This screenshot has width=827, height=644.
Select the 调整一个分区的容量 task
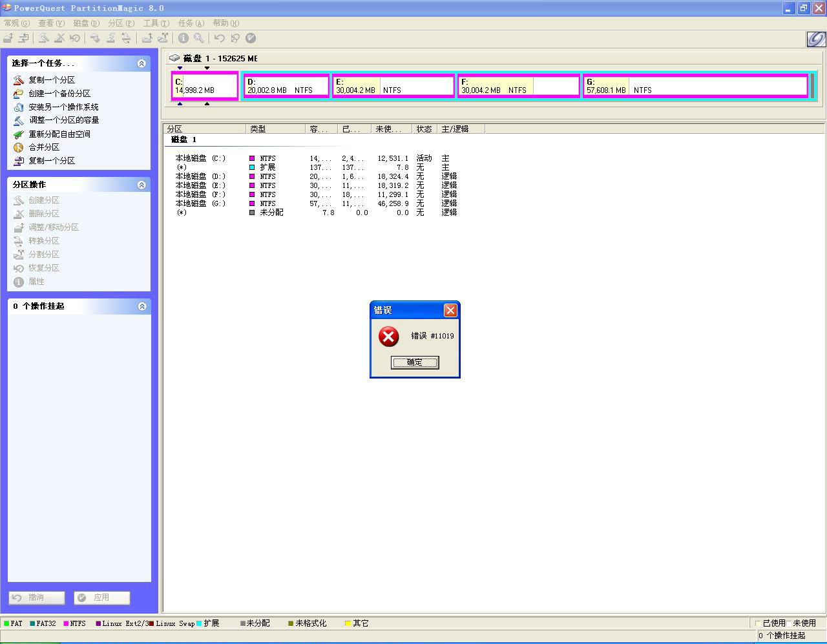click(x=64, y=120)
